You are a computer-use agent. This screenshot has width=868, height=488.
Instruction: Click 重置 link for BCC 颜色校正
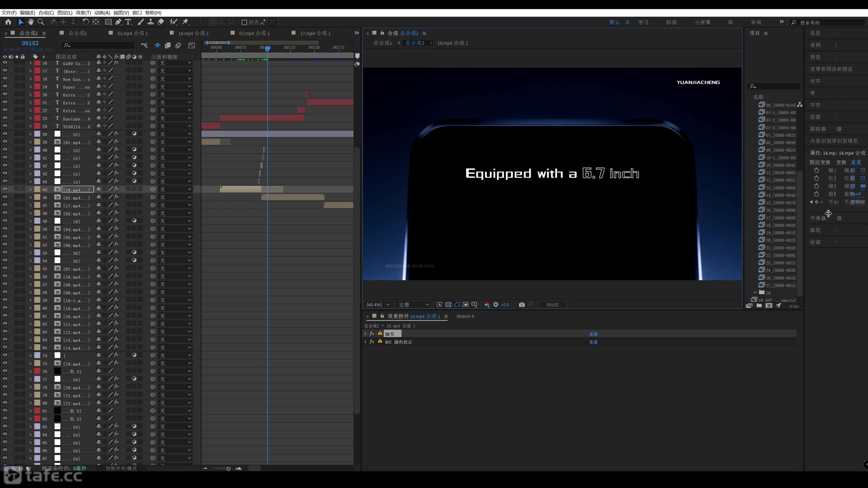tap(593, 342)
